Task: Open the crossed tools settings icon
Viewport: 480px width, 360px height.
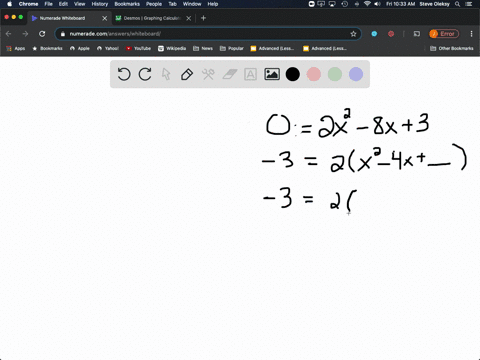Action: point(208,74)
